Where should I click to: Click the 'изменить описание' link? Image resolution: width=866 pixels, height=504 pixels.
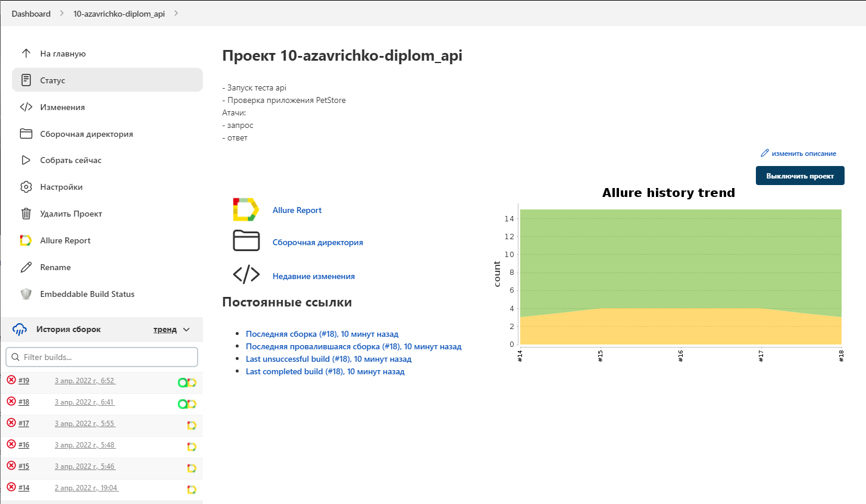[804, 154]
